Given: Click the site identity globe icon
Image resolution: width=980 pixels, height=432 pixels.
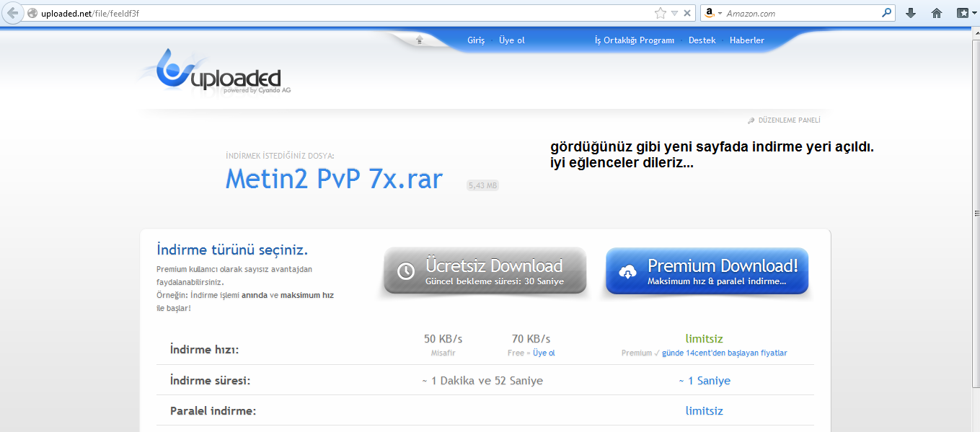Looking at the screenshot, I should (x=32, y=13).
